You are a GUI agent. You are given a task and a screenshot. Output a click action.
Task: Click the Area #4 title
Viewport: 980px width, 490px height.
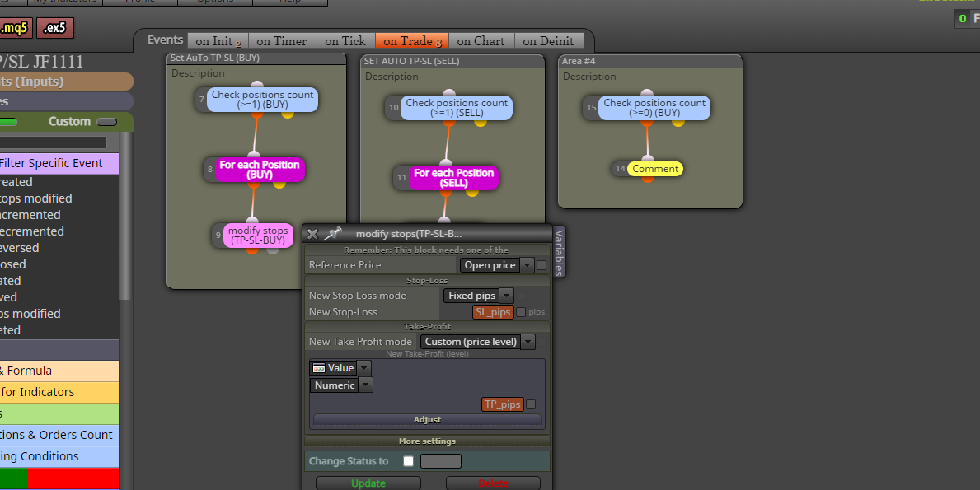point(579,61)
